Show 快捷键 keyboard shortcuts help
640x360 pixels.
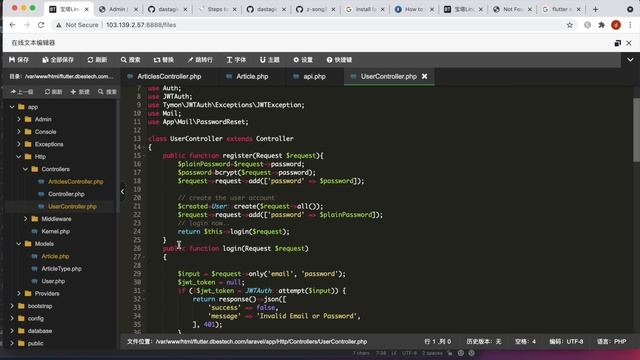tap(339, 60)
